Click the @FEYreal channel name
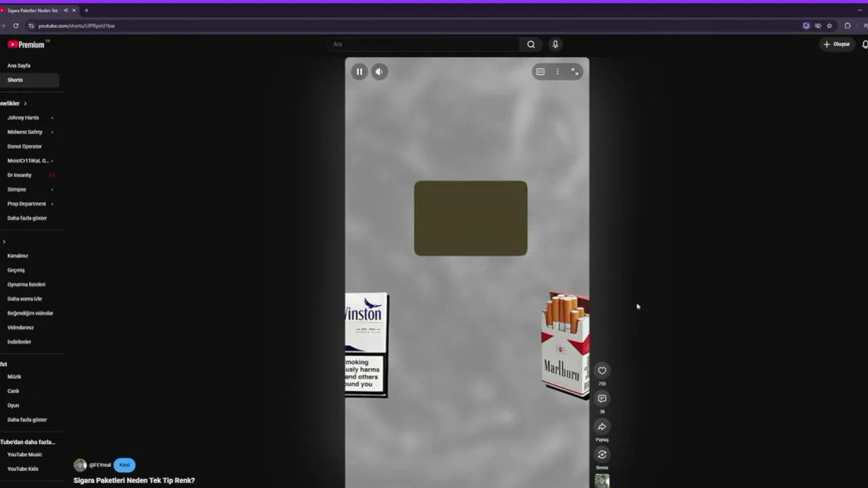The height and width of the screenshot is (488, 868). pyautogui.click(x=100, y=465)
